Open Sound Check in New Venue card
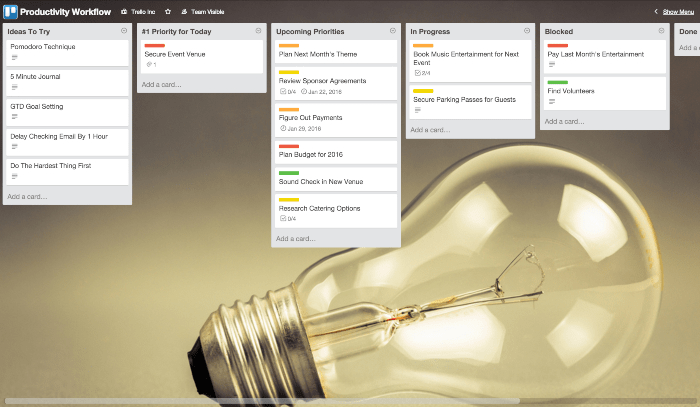This screenshot has height=407, width=700. (x=336, y=179)
